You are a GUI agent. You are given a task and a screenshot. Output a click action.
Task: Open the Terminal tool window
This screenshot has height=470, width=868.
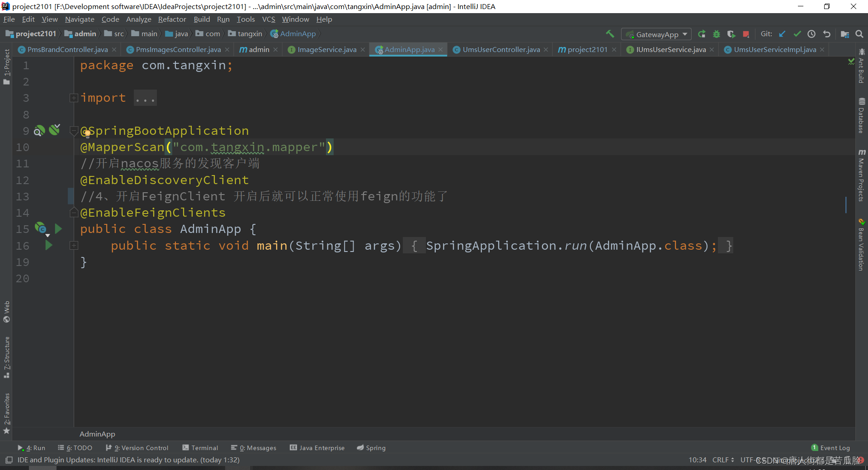click(x=200, y=448)
